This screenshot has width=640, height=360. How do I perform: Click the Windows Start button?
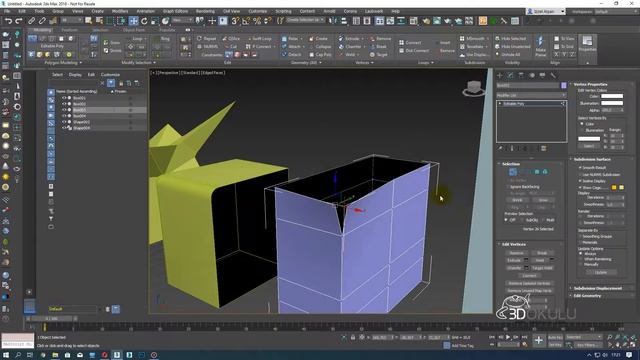tap(6, 355)
